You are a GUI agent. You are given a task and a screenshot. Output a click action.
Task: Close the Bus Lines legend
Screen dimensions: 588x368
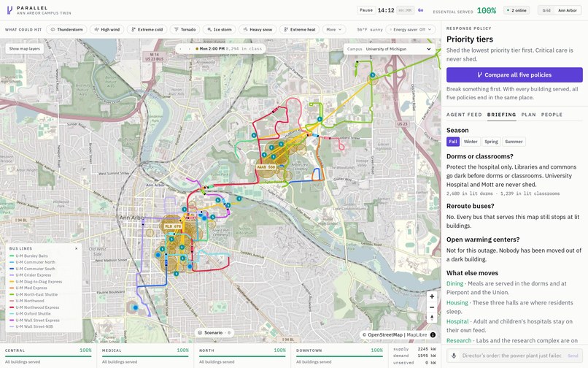pyautogui.click(x=76, y=248)
